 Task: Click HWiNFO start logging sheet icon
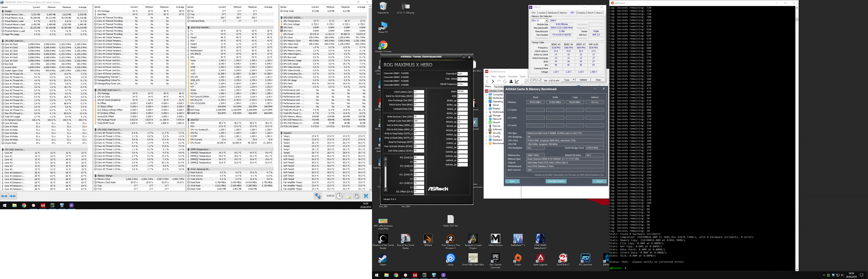tap(348, 196)
